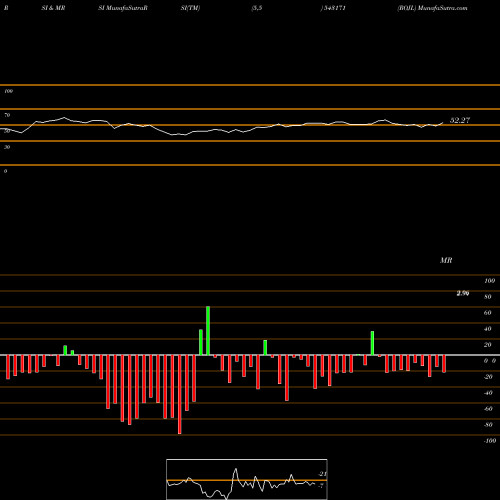Click the 80 label on MR axis
The height and width of the screenshot is (500, 500).
pos(488,297)
